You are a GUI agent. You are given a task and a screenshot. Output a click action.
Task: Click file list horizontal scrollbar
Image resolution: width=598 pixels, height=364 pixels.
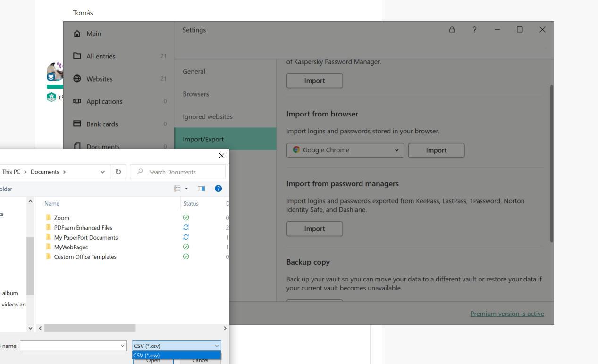click(90, 328)
